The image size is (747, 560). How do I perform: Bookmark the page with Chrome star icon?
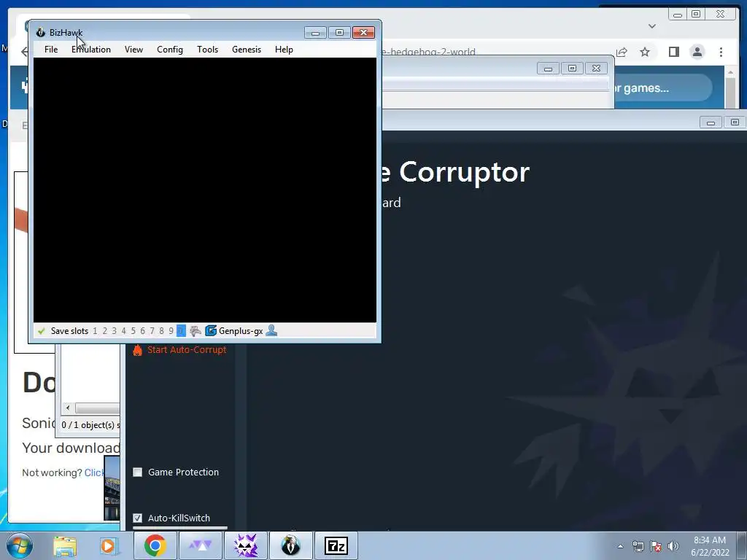(x=645, y=52)
